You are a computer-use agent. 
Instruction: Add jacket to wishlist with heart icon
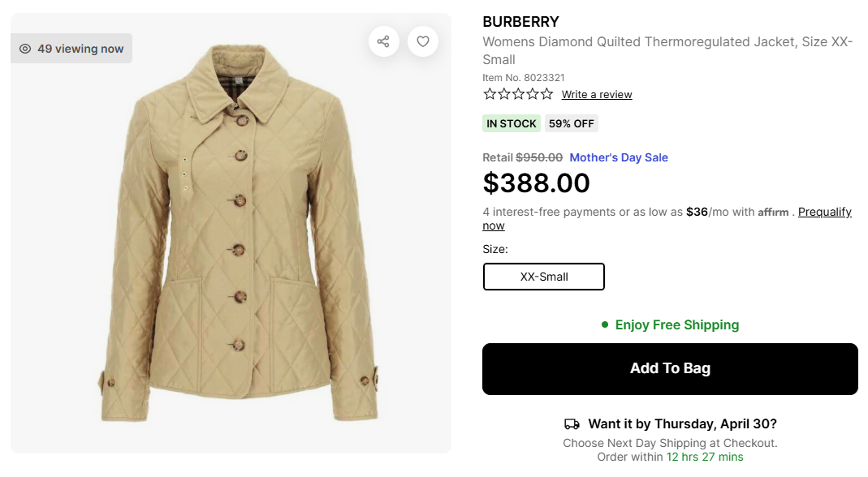point(423,41)
